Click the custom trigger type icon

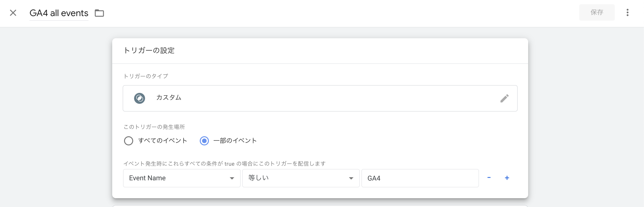click(x=139, y=98)
